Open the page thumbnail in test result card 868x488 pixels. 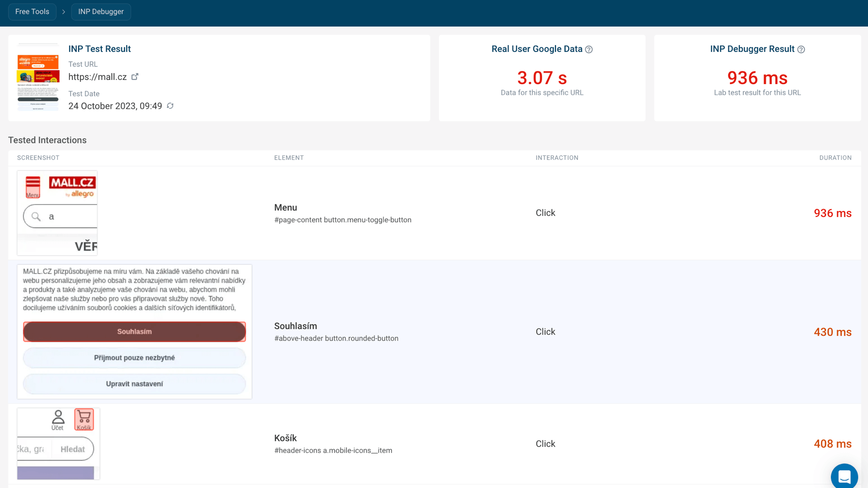click(x=38, y=78)
